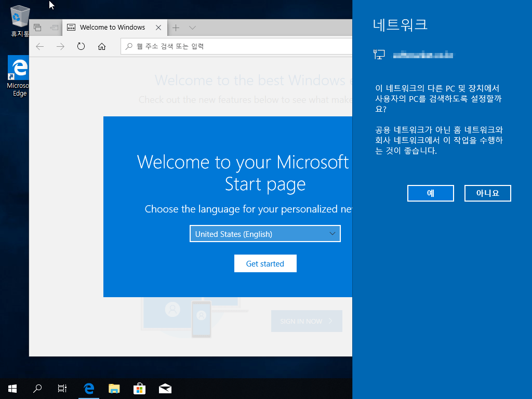Expand the tab preview chevron
This screenshot has width=532, height=399.
192,28
